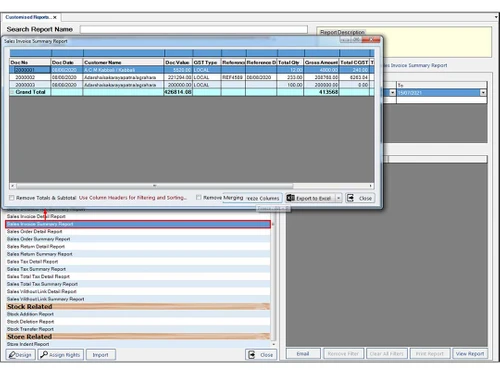Sort by the Doc Value column header
The image size is (500, 375).
click(178, 62)
